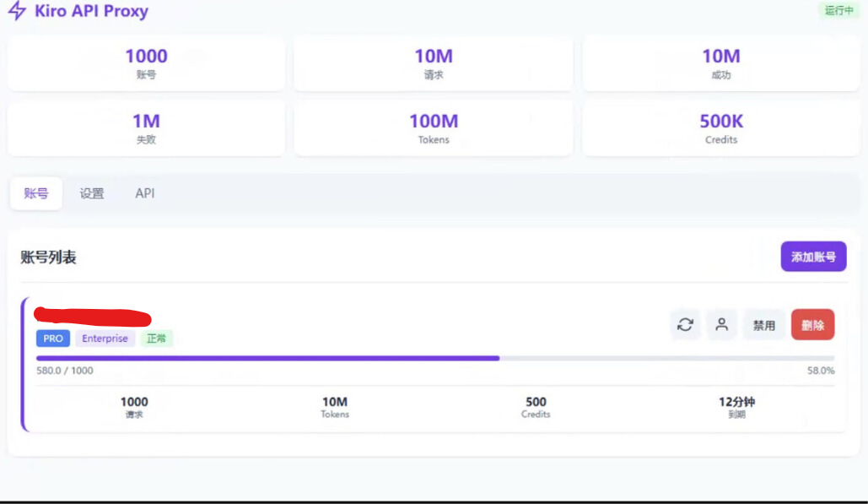Disable the account with the 禁用 button

point(764,325)
